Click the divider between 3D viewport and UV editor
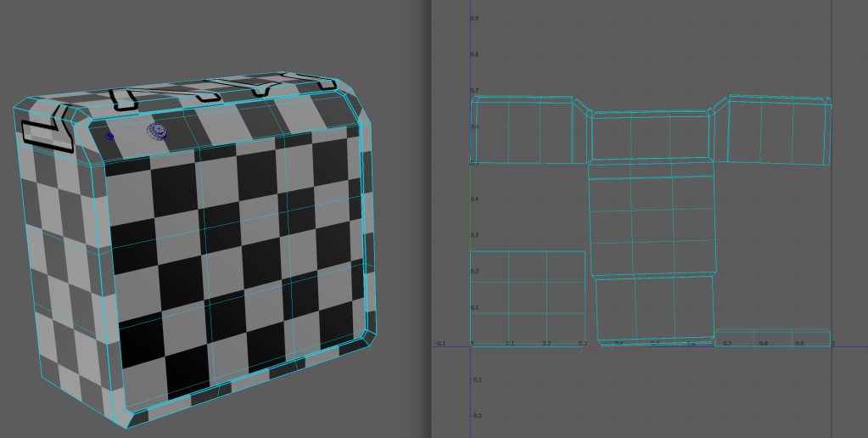 click(427, 219)
